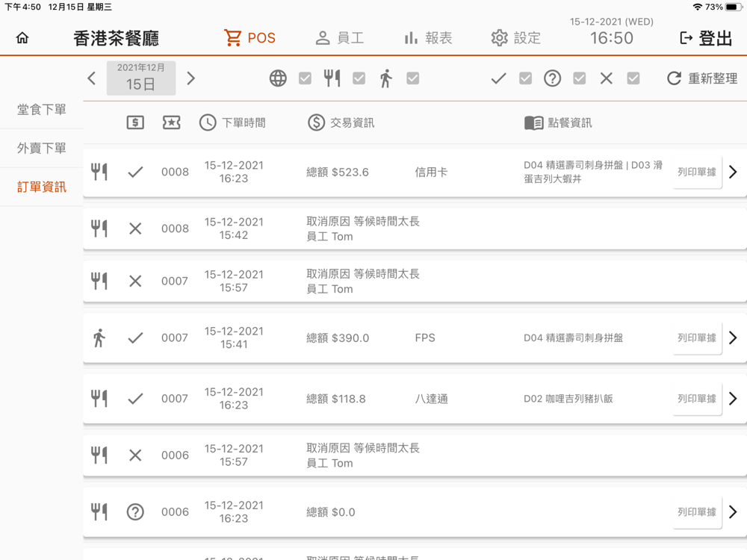Click the takeaway walking-person filter icon
This screenshot has width=747, height=560.
pyautogui.click(x=386, y=78)
